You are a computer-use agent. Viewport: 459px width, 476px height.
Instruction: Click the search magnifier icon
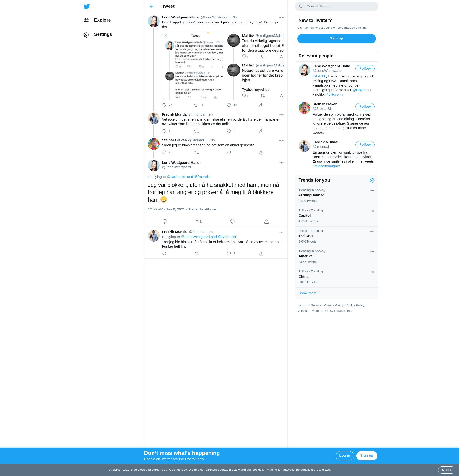[x=301, y=6]
